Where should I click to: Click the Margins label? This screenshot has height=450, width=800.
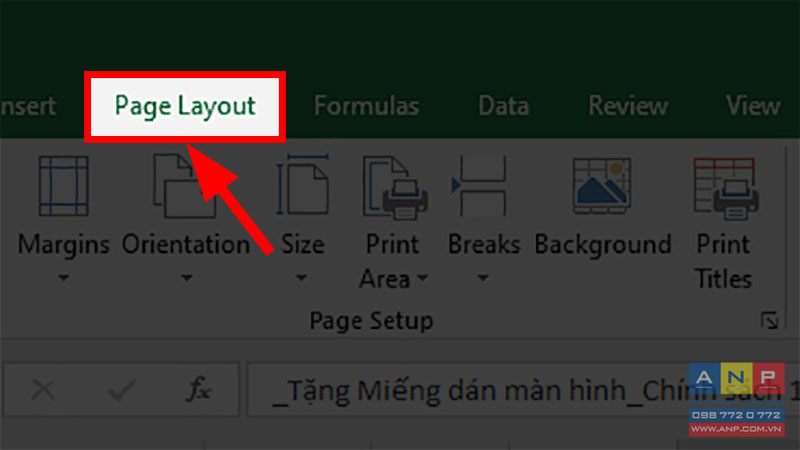coord(64,245)
